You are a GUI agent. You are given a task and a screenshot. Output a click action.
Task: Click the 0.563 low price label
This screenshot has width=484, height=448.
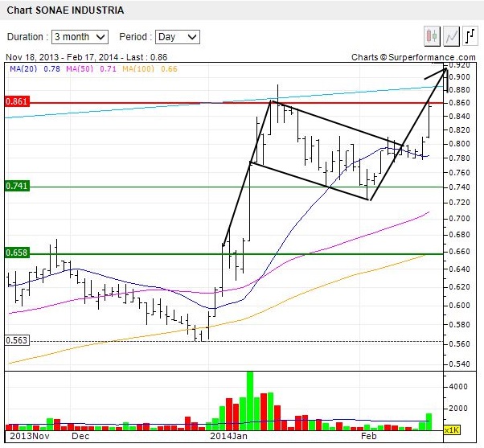pyautogui.click(x=17, y=340)
